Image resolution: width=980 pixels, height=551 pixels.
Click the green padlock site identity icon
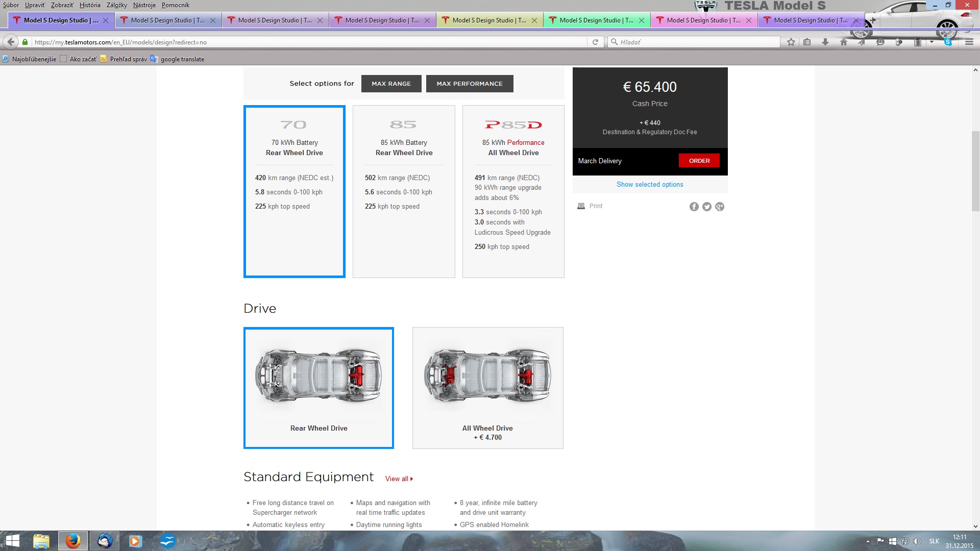click(x=25, y=42)
